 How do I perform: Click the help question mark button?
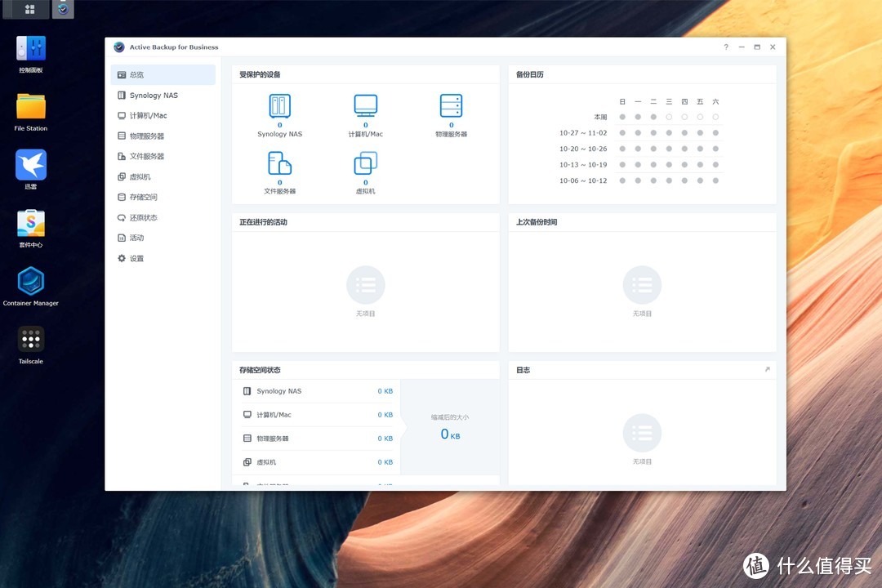point(726,47)
